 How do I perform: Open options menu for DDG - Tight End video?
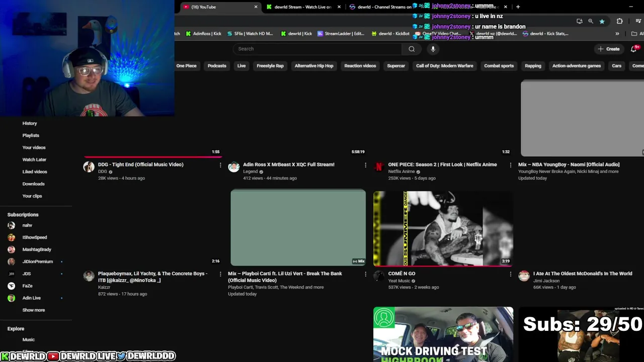coord(220,165)
